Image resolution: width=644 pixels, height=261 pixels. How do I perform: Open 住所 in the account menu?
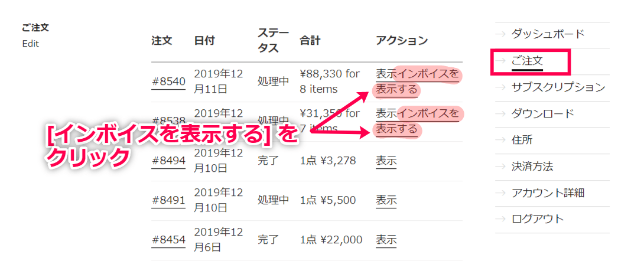pyautogui.click(x=522, y=140)
